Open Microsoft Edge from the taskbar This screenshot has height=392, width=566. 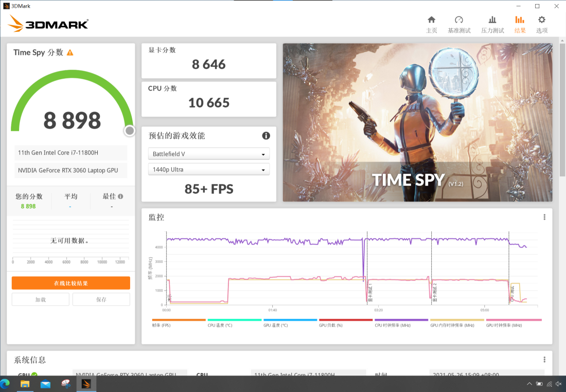(x=5, y=384)
